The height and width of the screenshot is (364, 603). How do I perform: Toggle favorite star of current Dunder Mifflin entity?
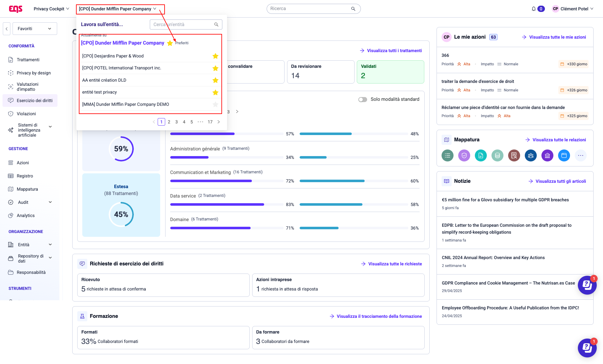click(x=170, y=43)
